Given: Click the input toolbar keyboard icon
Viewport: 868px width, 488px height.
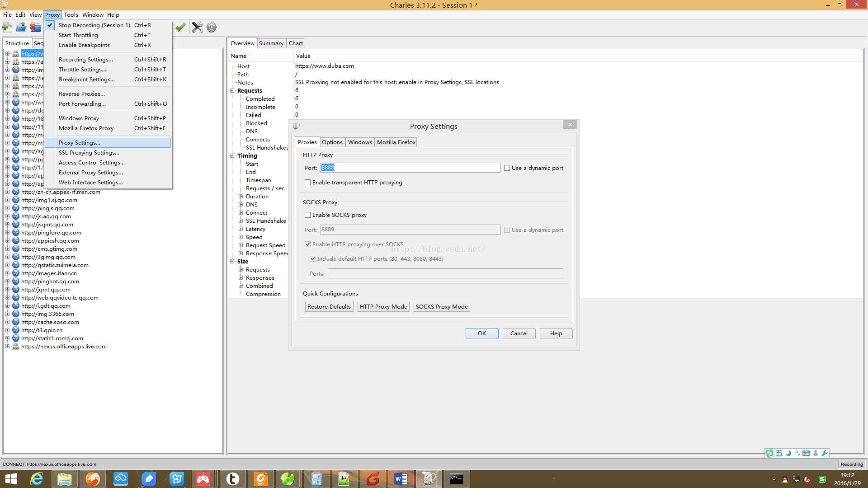Looking at the screenshot, I should pyautogui.click(x=806, y=453).
